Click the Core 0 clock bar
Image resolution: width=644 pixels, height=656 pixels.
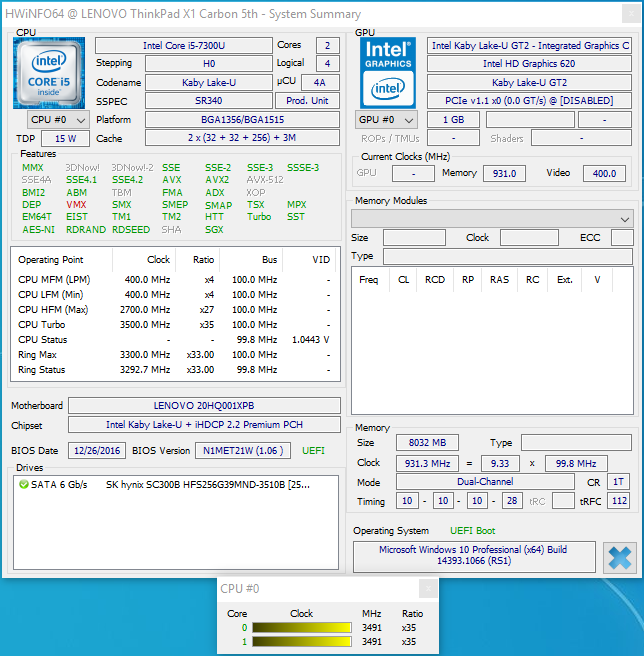(x=302, y=628)
